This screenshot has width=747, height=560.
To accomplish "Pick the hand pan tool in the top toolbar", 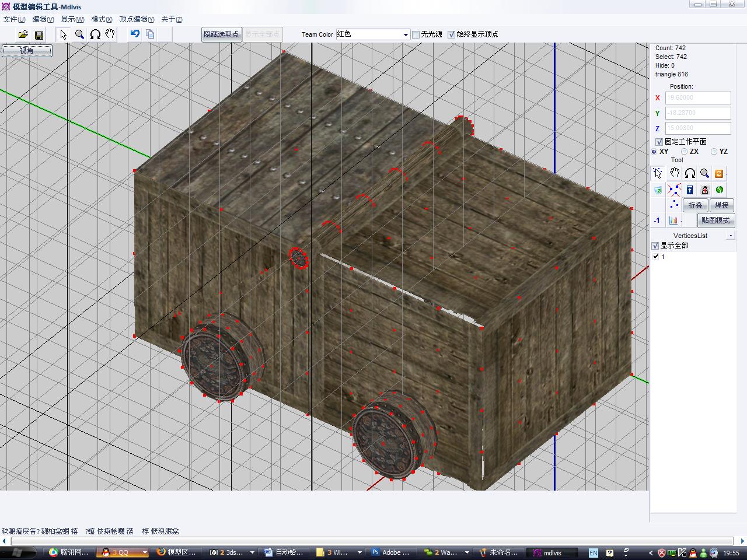I will pyautogui.click(x=110, y=34).
